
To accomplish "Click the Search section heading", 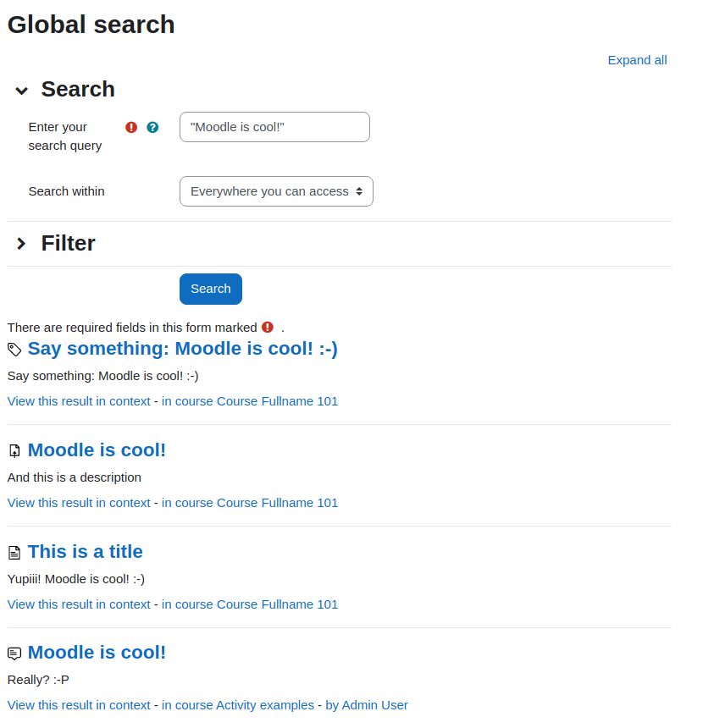I will 78,89.
